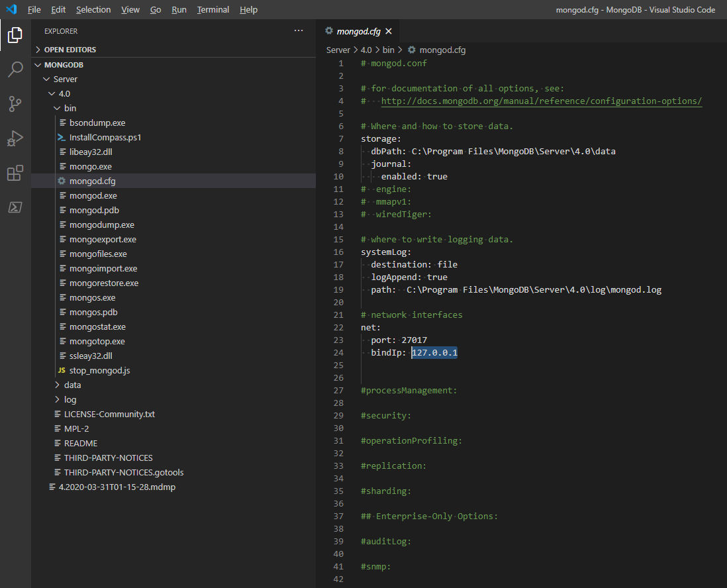Close the mongod.cfg editor tab

point(389,31)
